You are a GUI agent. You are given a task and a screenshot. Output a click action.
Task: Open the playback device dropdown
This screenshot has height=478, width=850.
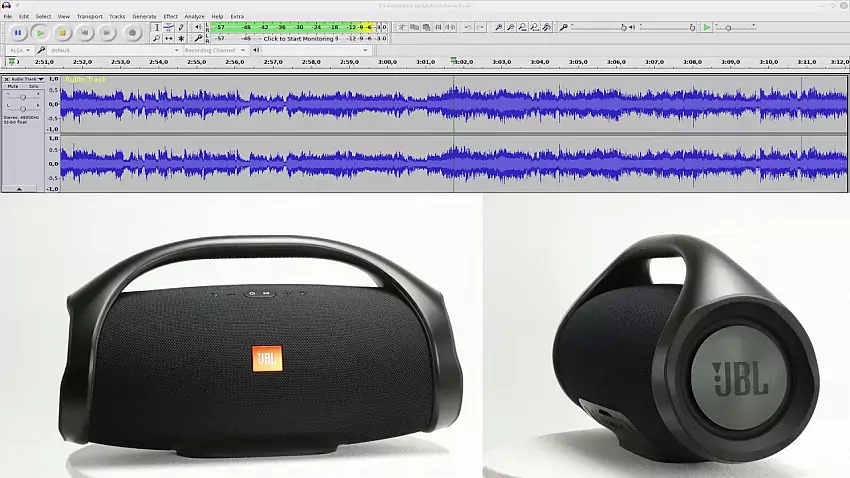315,50
